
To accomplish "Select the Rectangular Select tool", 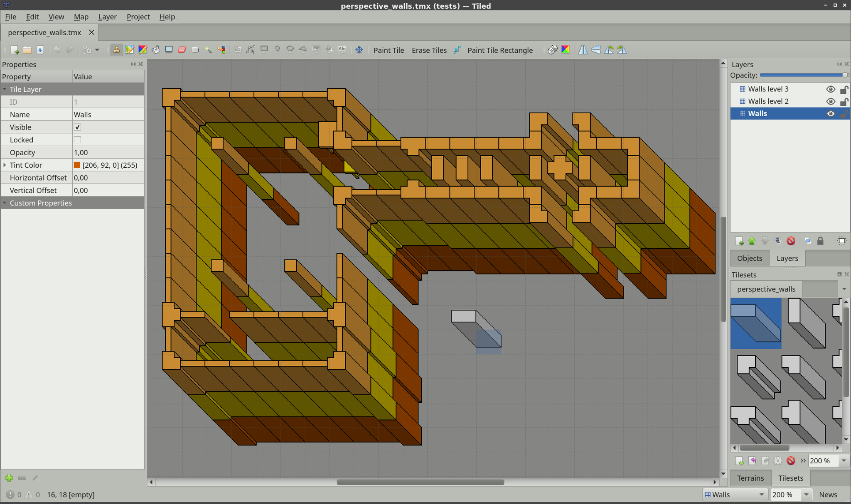I will [195, 50].
